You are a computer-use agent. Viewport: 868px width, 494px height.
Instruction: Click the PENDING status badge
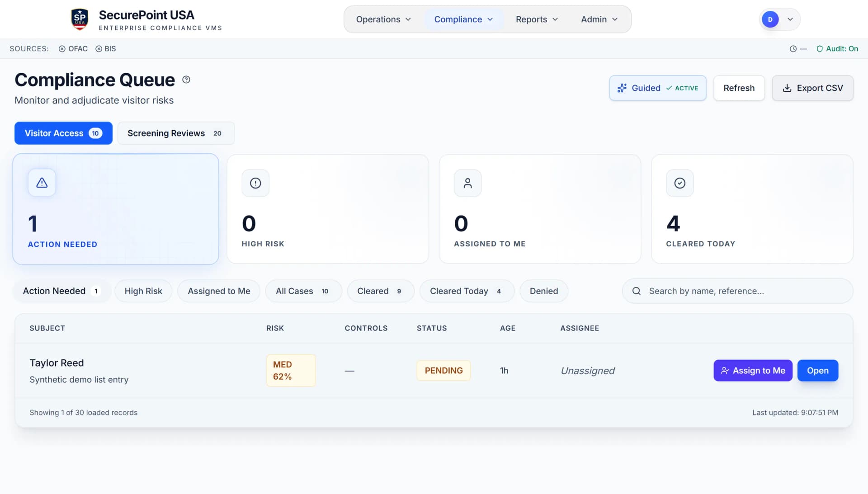pyautogui.click(x=443, y=371)
